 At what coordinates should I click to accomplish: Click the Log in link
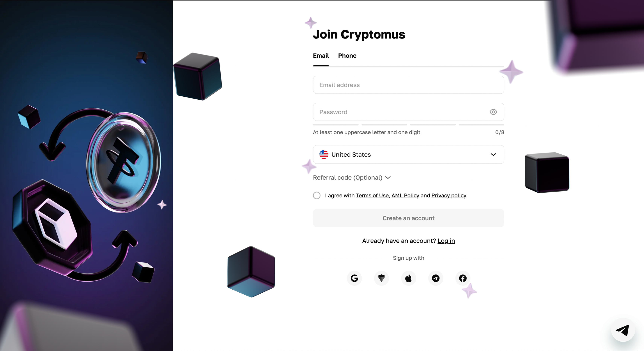coord(446,240)
